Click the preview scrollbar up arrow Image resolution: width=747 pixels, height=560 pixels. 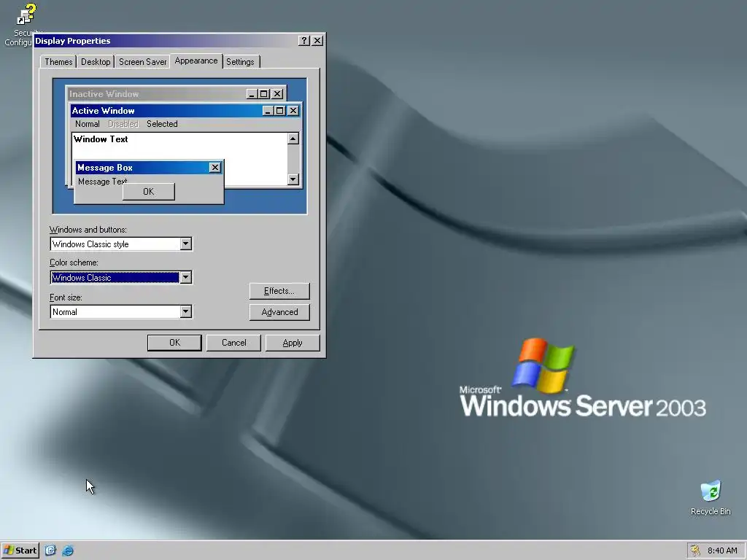pos(293,139)
